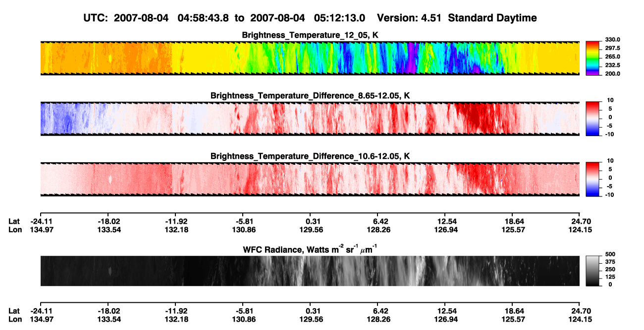Click the title 'Brightness_Temperature_Difference_10.6-12.05, K'
Screen dimensions: 644x330
click(x=310, y=156)
